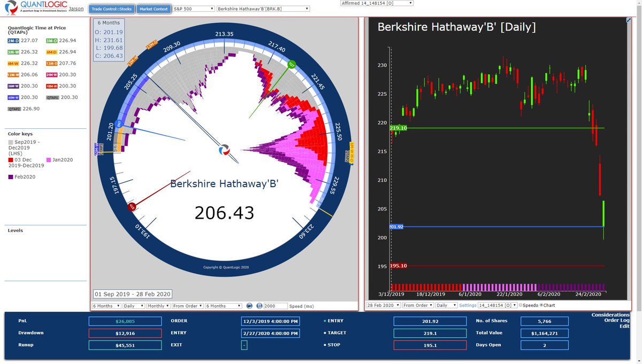642x364 pixels.
Task: Click the Drawdown value $12,916
Action: pyautogui.click(x=125, y=333)
